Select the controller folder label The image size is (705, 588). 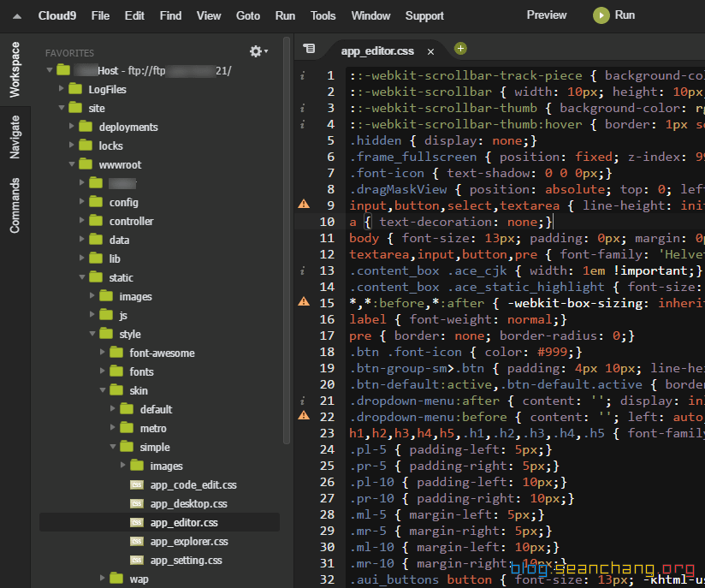pyautogui.click(x=131, y=222)
